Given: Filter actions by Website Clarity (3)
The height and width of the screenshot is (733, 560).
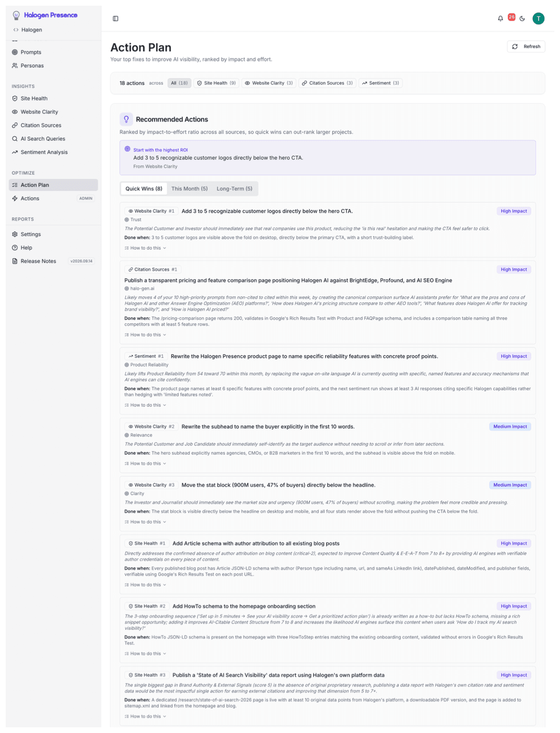Looking at the screenshot, I should pos(269,83).
